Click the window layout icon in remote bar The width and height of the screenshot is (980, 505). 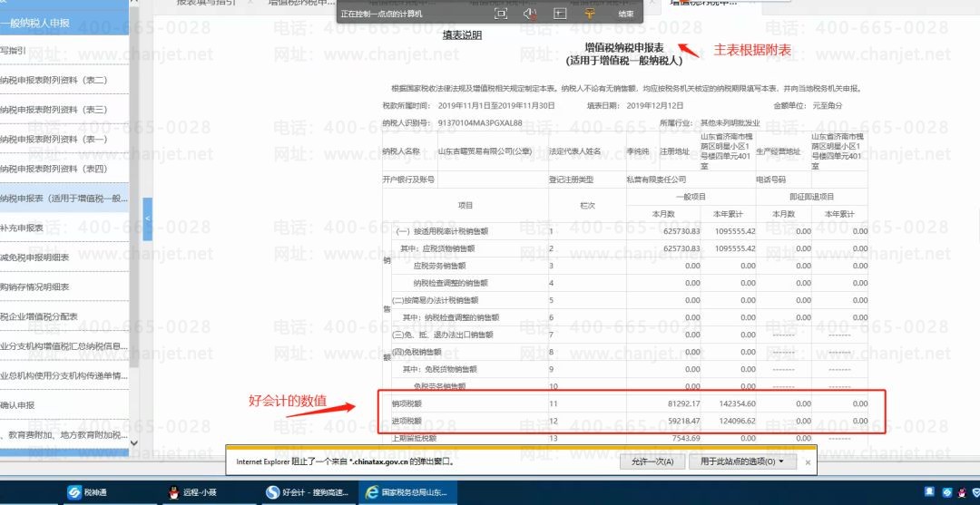tap(560, 14)
